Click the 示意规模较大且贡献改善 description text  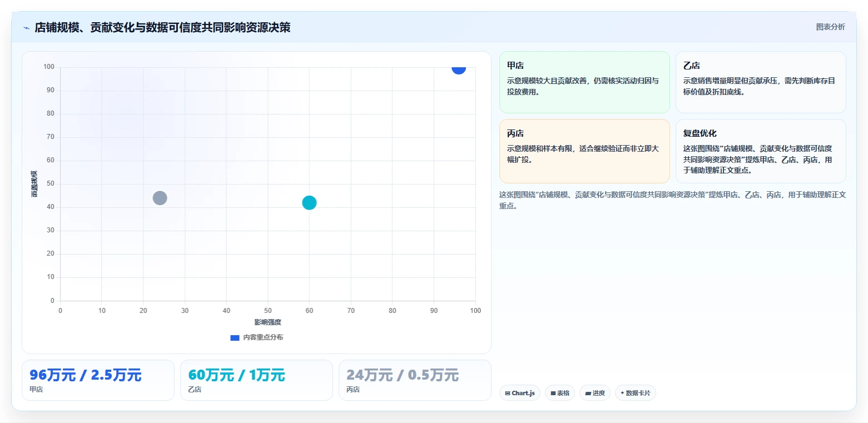click(583, 86)
